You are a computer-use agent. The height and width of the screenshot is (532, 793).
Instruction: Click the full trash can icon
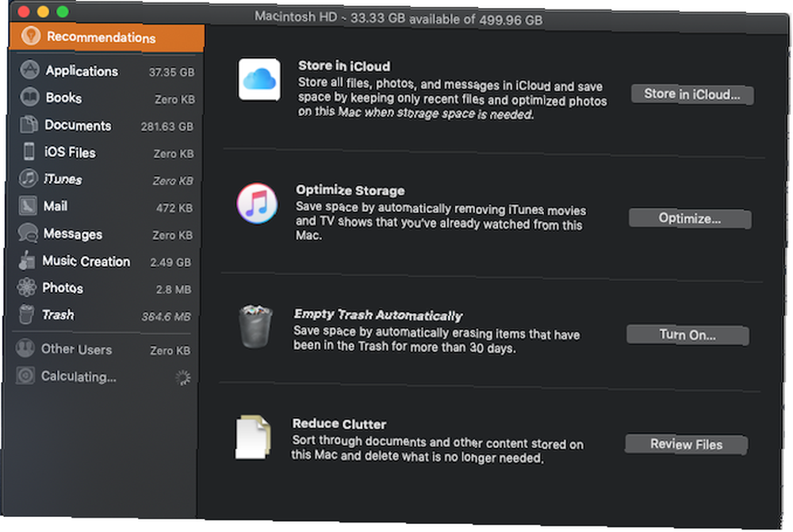pyautogui.click(x=255, y=326)
